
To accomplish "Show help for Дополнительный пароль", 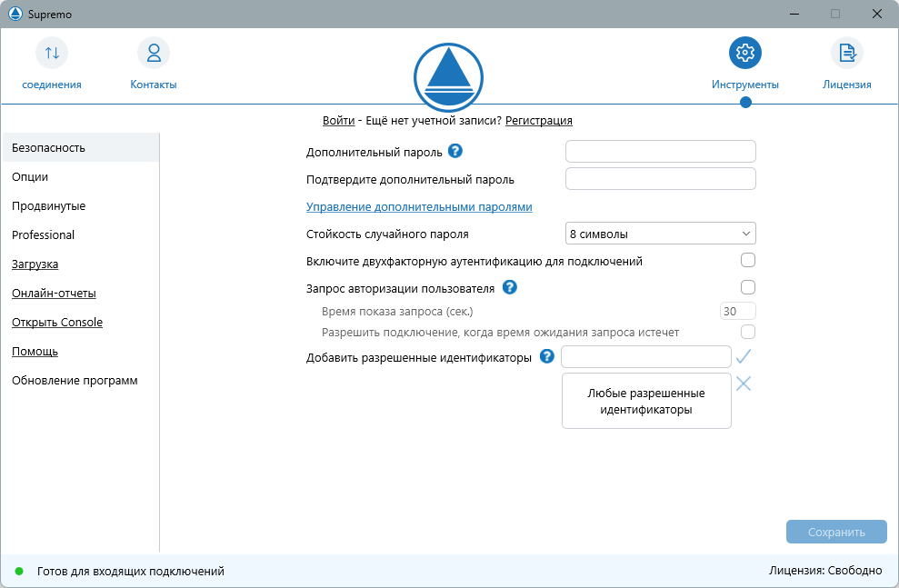I will [x=455, y=151].
